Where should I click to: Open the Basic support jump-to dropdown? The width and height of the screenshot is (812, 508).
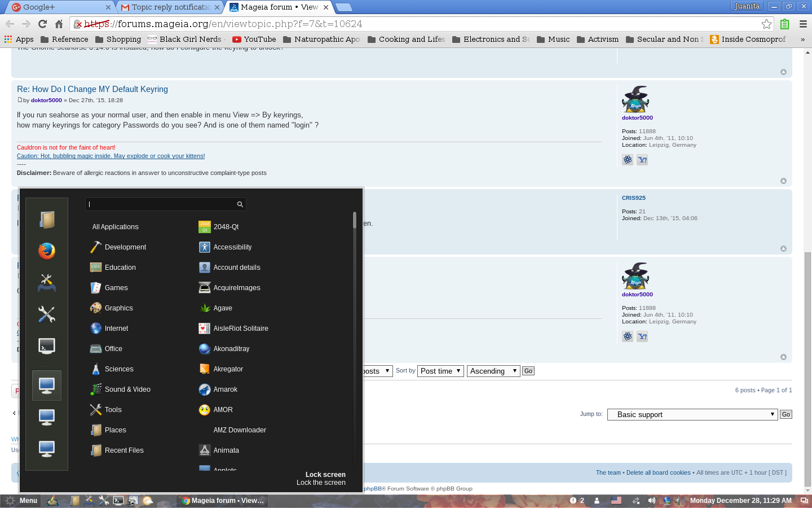click(x=692, y=414)
